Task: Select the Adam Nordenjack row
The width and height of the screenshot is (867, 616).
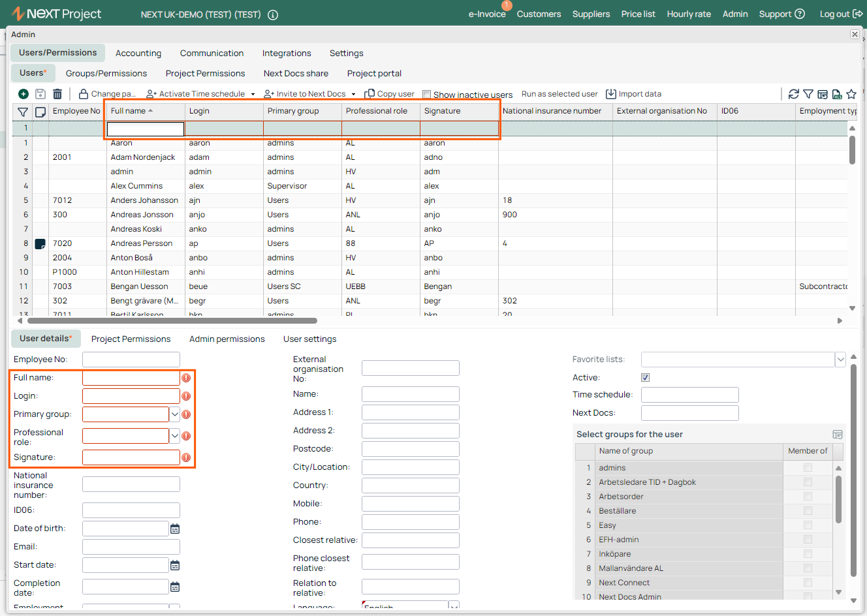Action: click(x=431, y=157)
